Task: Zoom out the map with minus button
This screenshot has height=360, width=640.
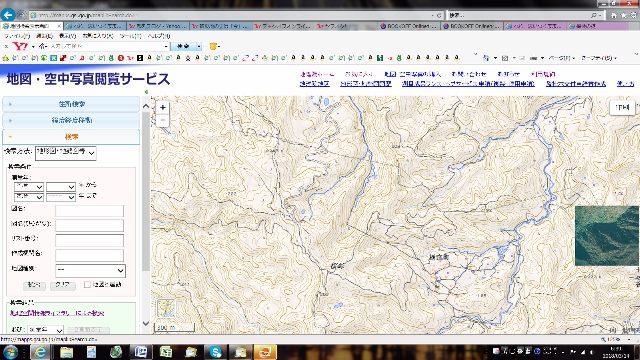Action: coord(162,120)
